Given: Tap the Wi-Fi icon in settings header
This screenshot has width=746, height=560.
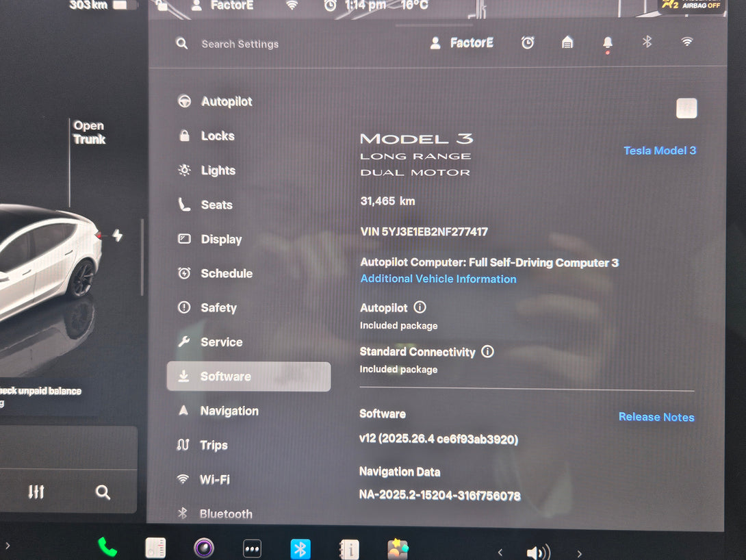Looking at the screenshot, I should pos(686,42).
